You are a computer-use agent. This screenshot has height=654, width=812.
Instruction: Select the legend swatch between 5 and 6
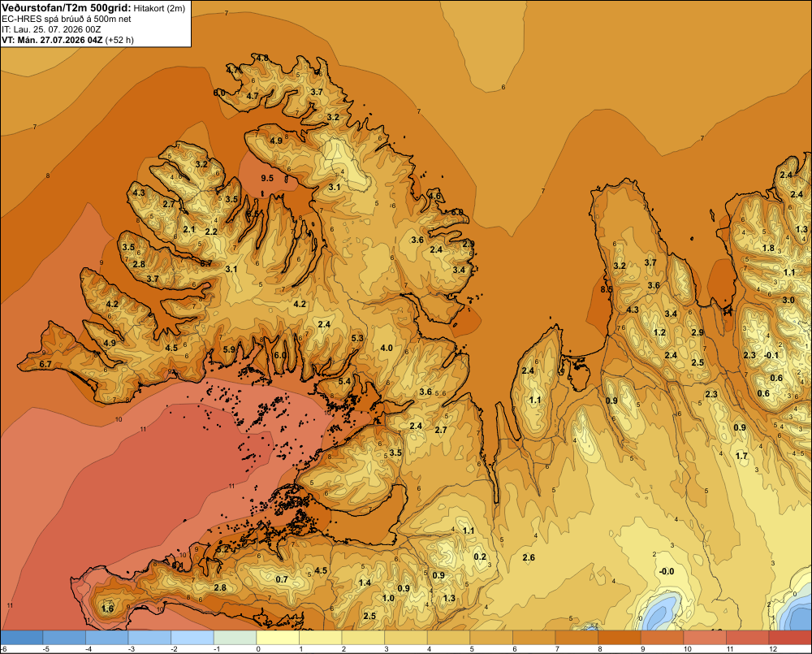[491, 637]
